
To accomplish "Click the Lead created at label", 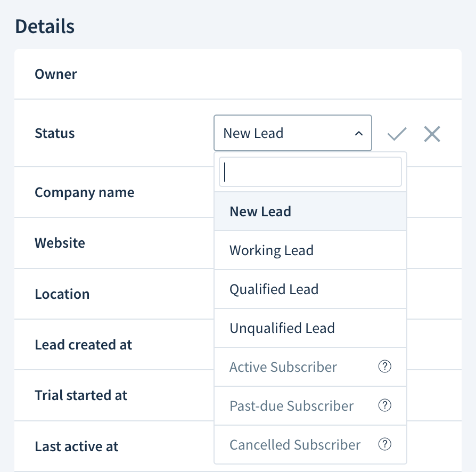I will (84, 345).
